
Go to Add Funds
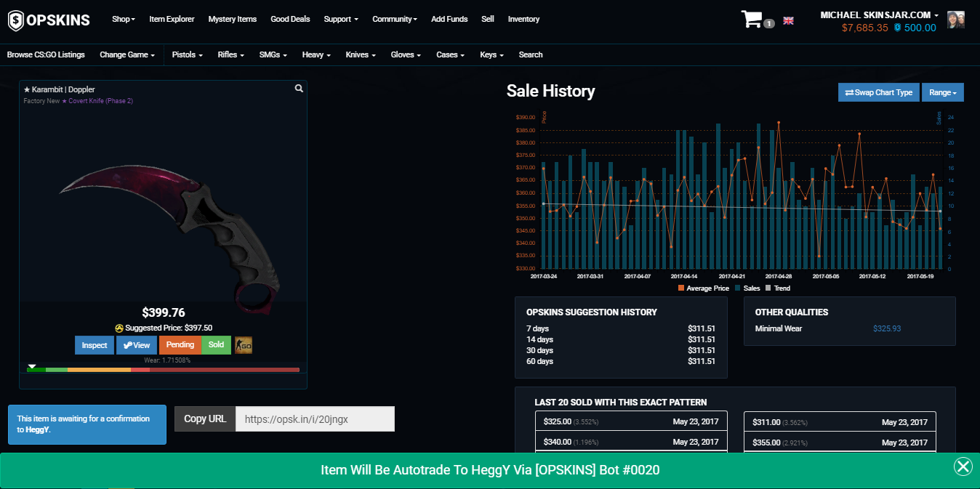[x=449, y=20]
